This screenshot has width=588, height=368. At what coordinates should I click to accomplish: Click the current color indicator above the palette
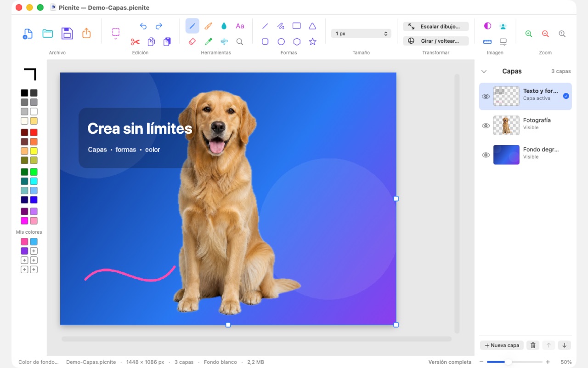tap(30, 74)
